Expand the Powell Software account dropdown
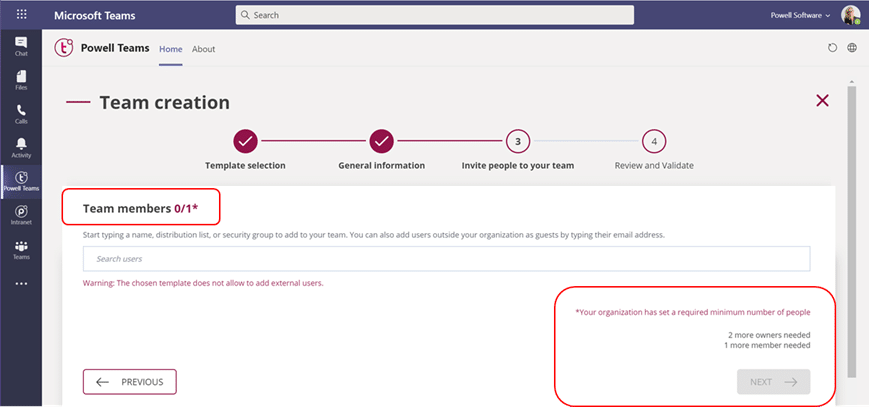The image size is (869, 407). 800,15
